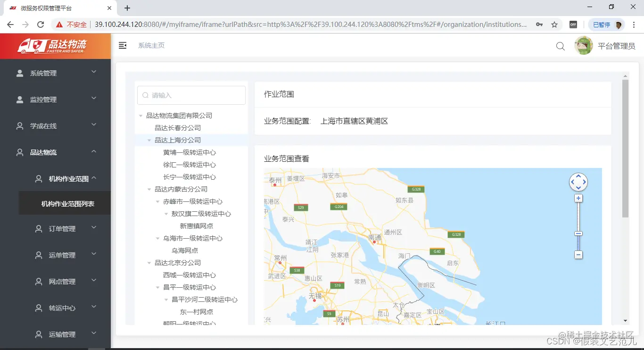Screen dimensions: 644x350
Task: Collapse the 品达内蒙古分公司 tree branch
Action: (149, 189)
